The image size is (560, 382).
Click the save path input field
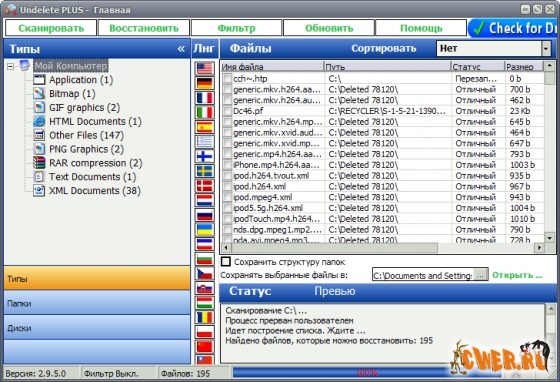click(x=422, y=275)
